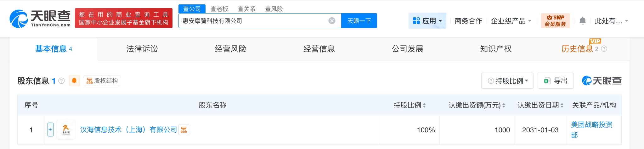Sort by 认缴出资额 column
644x149 pixels.
(x=504, y=105)
